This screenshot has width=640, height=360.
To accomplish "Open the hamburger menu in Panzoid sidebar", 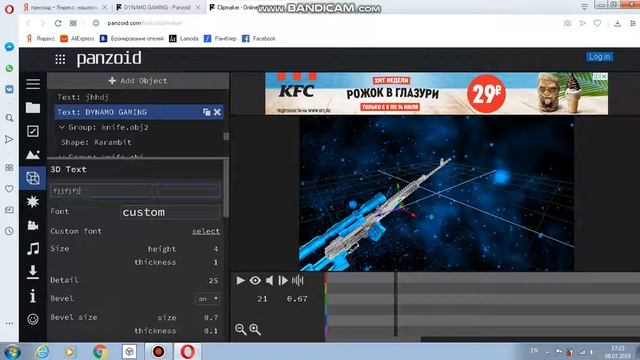I will coord(33,84).
